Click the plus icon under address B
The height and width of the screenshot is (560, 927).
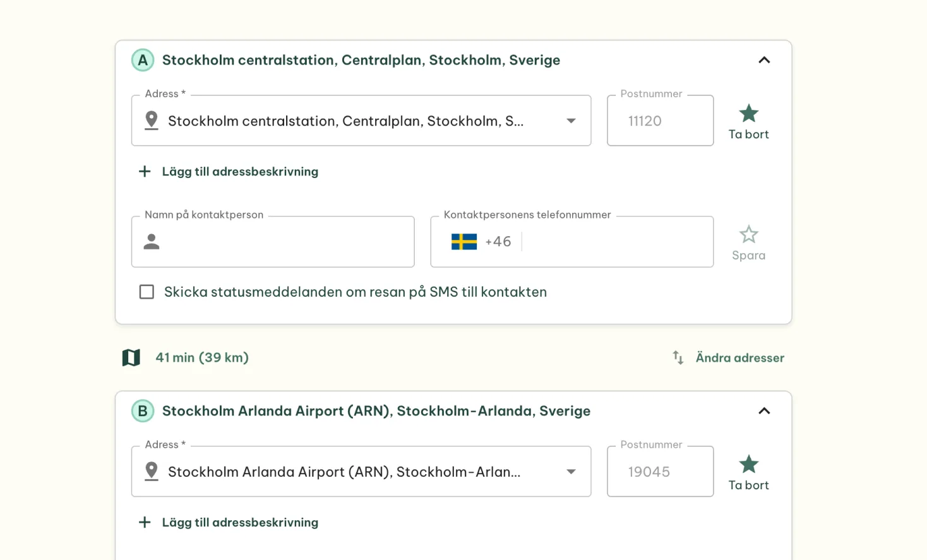tap(145, 523)
